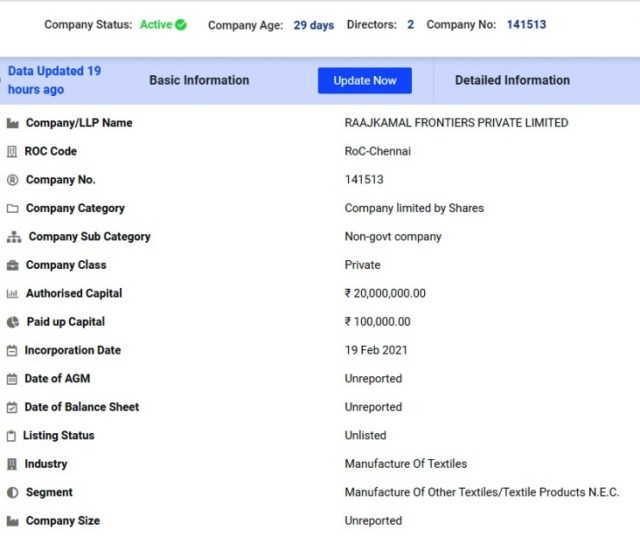Click the green Active status checkmark icon
This screenshot has height=543, width=640.
point(181,25)
